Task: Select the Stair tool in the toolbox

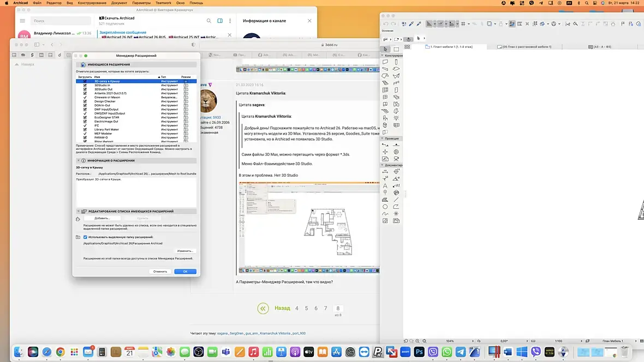Action: tap(385, 83)
